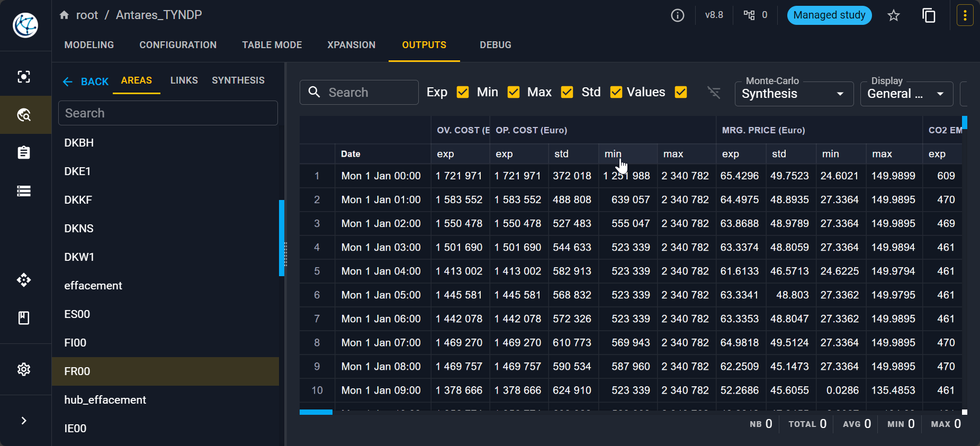
Task: Click the home icon before root
Action: 64,15
